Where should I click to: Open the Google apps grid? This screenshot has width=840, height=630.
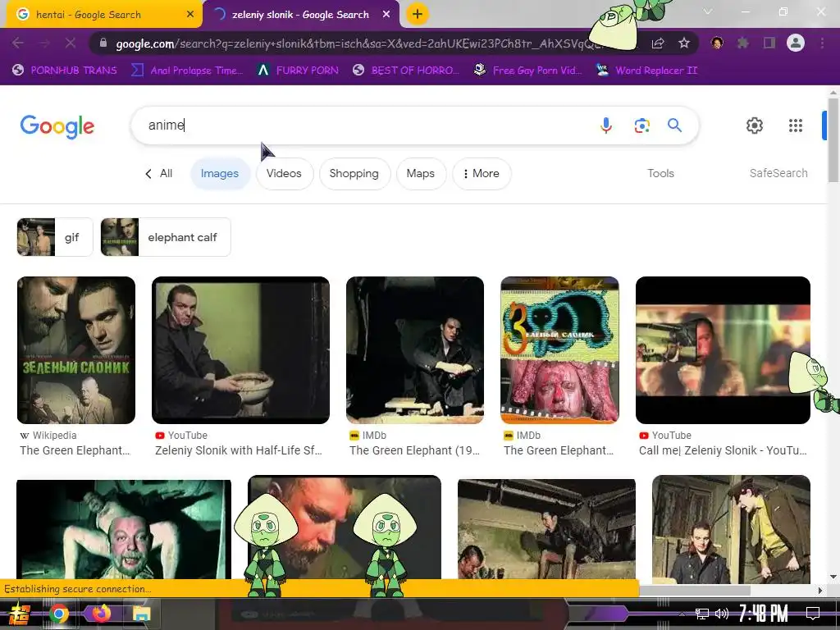coord(796,126)
